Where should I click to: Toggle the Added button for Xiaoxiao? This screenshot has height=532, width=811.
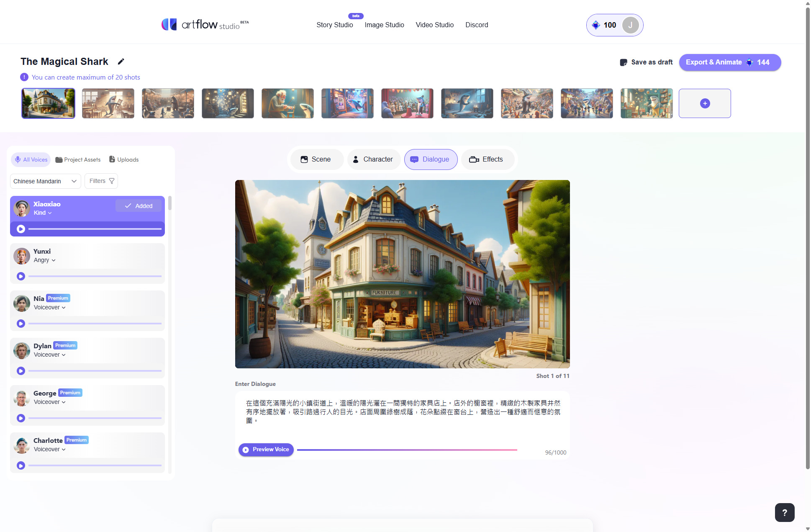(139, 206)
